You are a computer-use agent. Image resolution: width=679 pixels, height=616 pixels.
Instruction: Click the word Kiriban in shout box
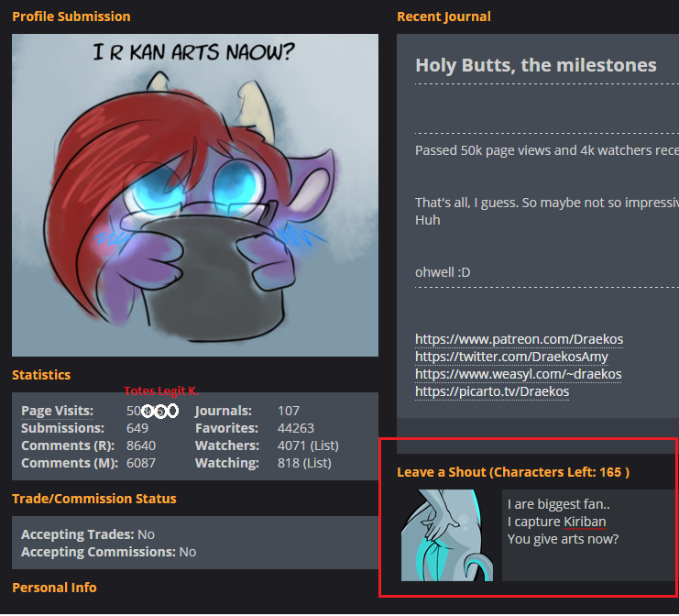pos(585,522)
